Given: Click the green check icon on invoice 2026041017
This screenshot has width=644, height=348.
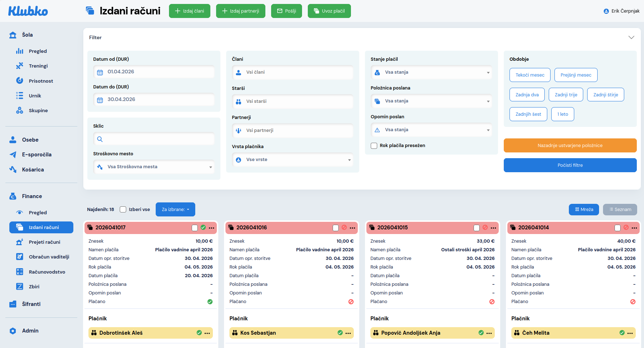Looking at the screenshot, I should (x=203, y=228).
